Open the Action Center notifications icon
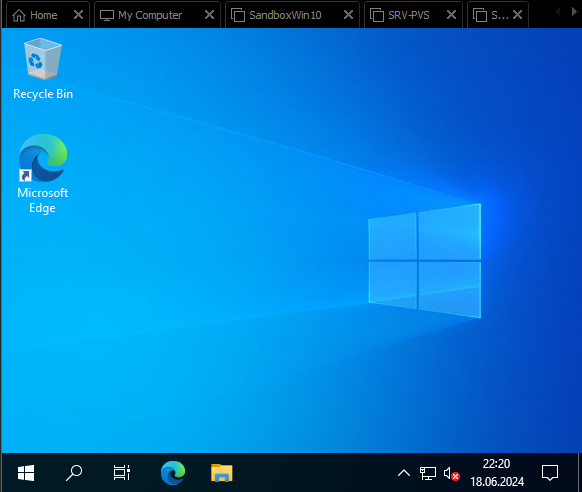This screenshot has width=582, height=492. (x=550, y=473)
